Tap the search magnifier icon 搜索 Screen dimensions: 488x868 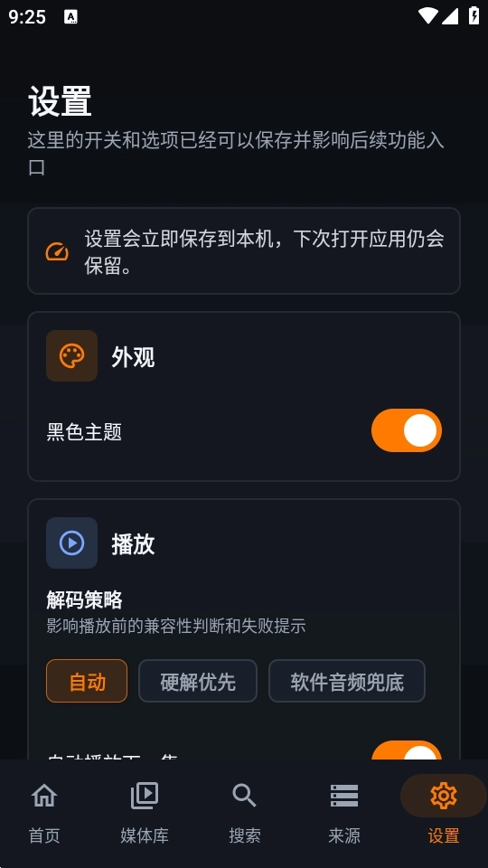click(244, 796)
